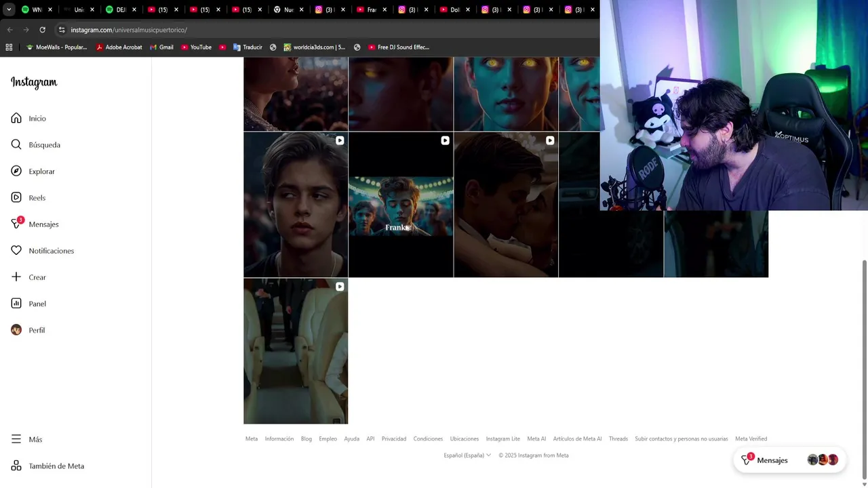Open the Notificaciones heart icon

pyautogui.click(x=16, y=250)
